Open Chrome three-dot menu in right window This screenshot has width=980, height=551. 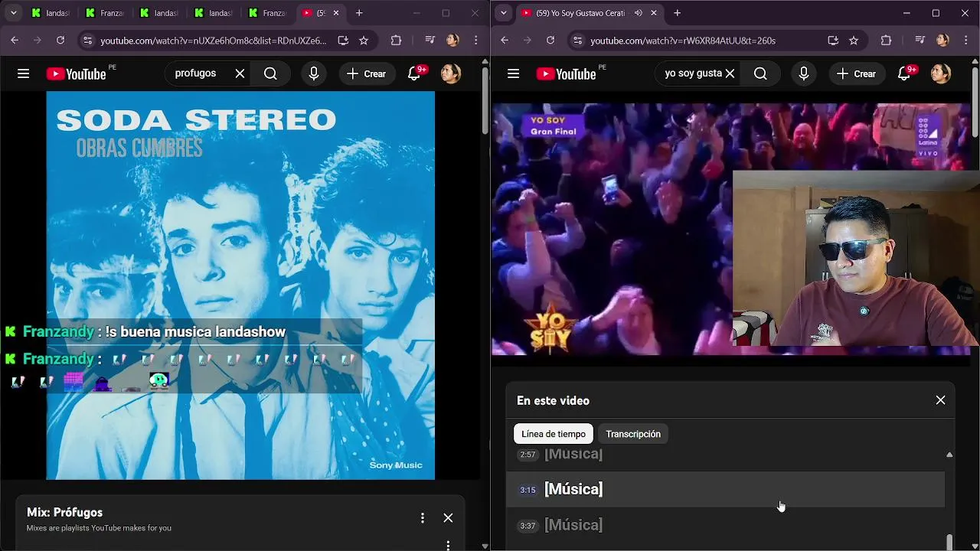[966, 41]
